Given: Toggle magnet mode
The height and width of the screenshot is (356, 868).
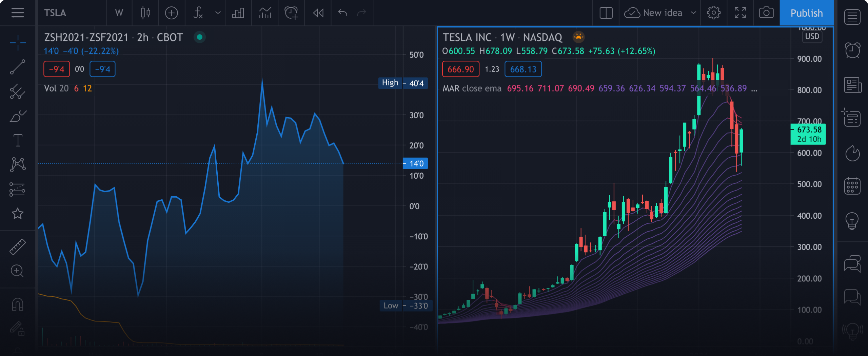Looking at the screenshot, I should (x=18, y=304).
